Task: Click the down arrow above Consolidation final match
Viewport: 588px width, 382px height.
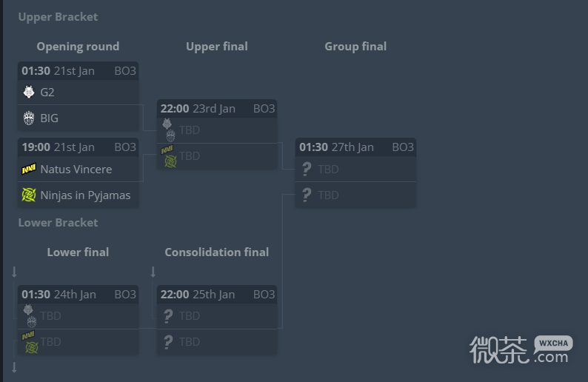Action: pos(153,272)
